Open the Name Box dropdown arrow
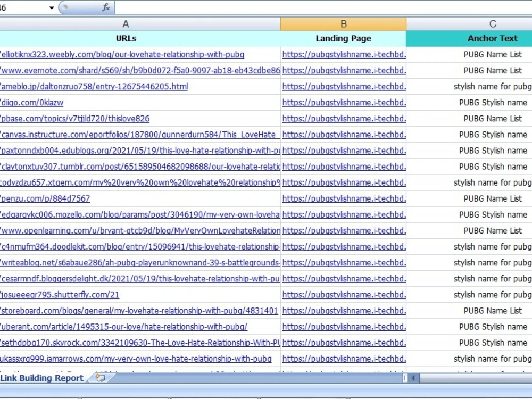The image size is (532, 399). tap(52, 7)
